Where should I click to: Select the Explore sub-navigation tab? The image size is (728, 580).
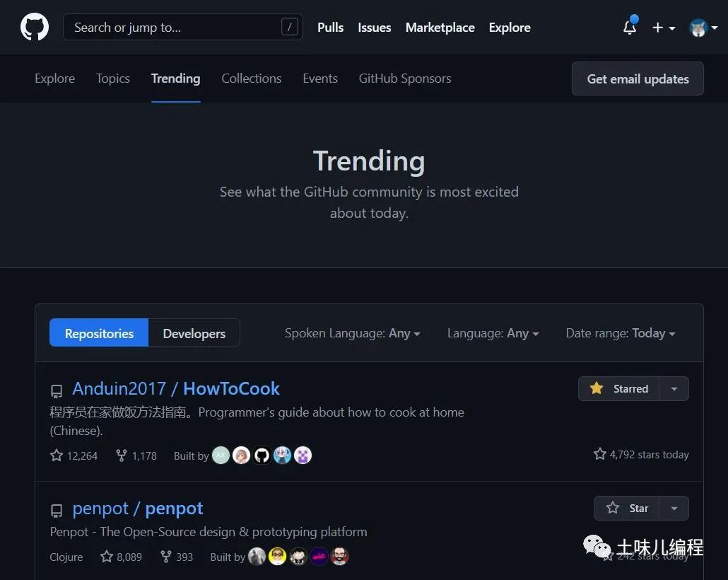tap(55, 78)
